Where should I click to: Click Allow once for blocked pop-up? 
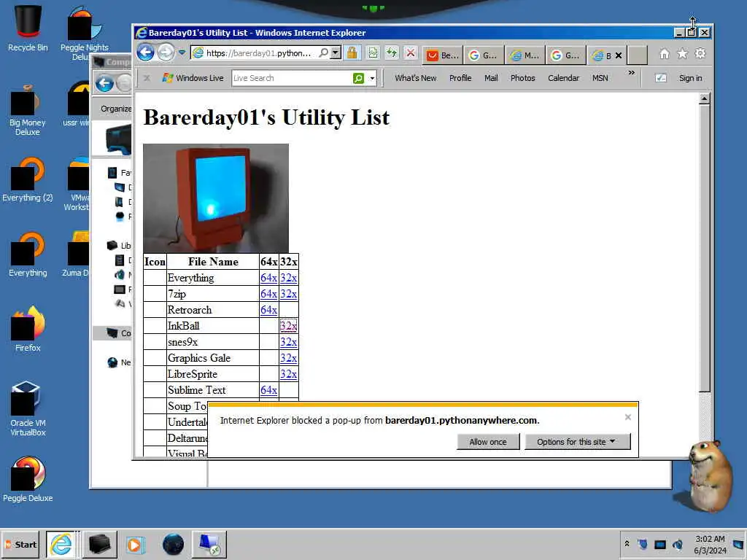[x=488, y=441]
